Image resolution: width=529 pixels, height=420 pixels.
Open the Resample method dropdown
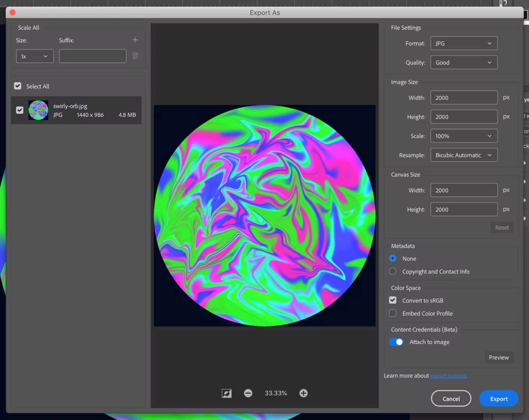(x=464, y=155)
